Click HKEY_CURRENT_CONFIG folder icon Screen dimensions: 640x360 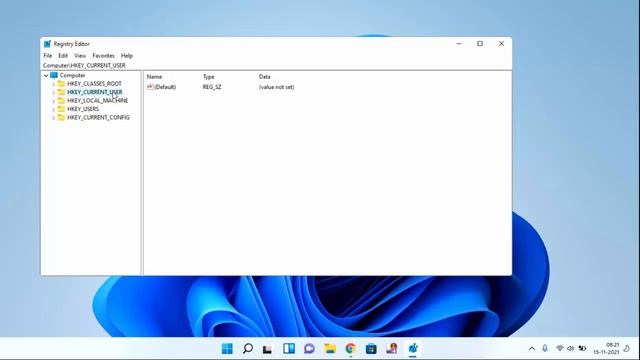pyautogui.click(x=61, y=117)
